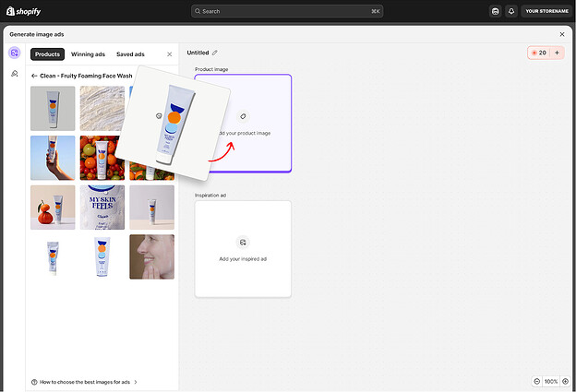Screen dimensions: 576x392
Task: Switch to the Winning ads tab
Action: (88, 53)
